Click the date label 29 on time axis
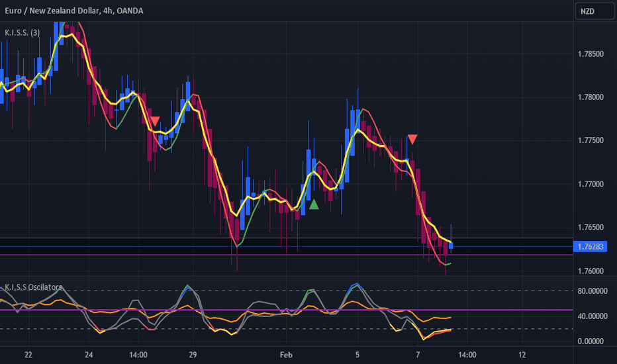The height and width of the screenshot is (364, 617). tap(193, 355)
